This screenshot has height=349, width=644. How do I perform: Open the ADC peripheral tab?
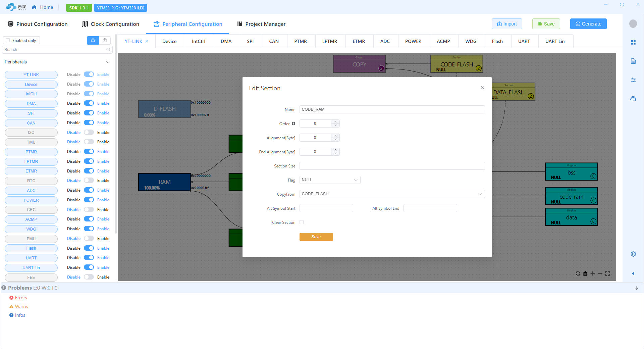click(385, 41)
